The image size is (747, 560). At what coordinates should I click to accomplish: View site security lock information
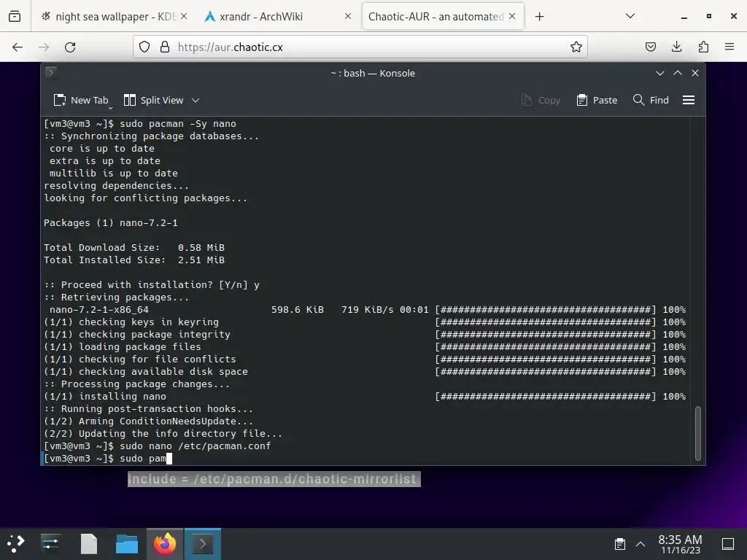pyautogui.click(x=165, y=47)
